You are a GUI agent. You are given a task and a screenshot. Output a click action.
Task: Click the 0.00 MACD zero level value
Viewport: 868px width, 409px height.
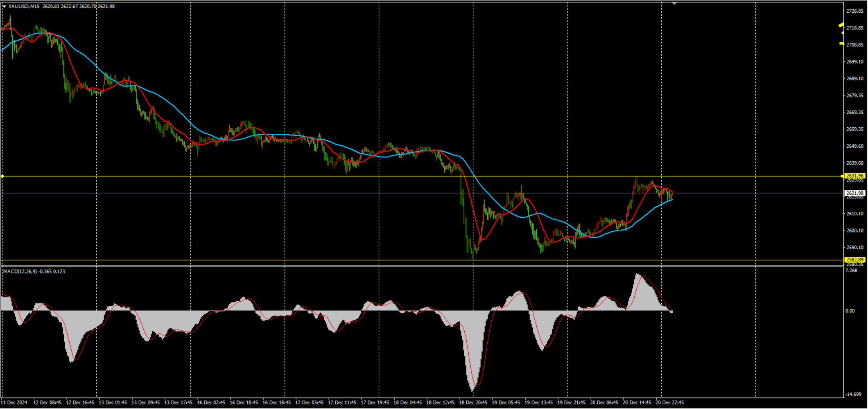point(850,311)
